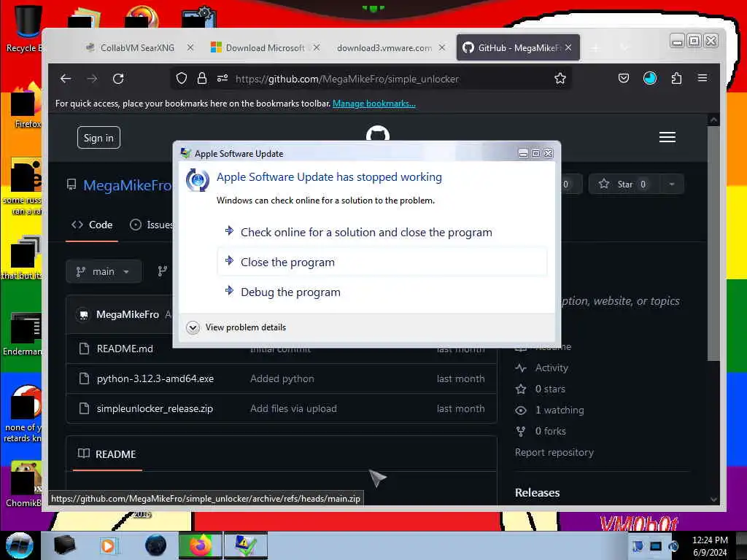Image resolution: width=747 pixels, height=560 pixels.
Task: Close the CollabVM SearXNG tab
Action: [x=190, y=47]
